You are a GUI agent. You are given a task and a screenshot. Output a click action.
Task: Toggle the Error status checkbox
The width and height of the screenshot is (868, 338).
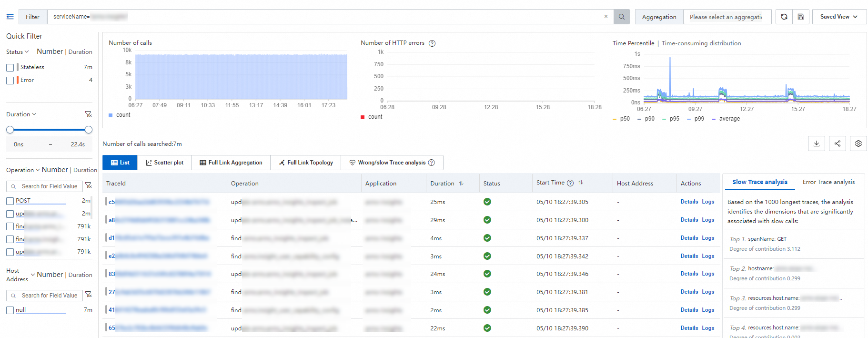tap(10, 81)
